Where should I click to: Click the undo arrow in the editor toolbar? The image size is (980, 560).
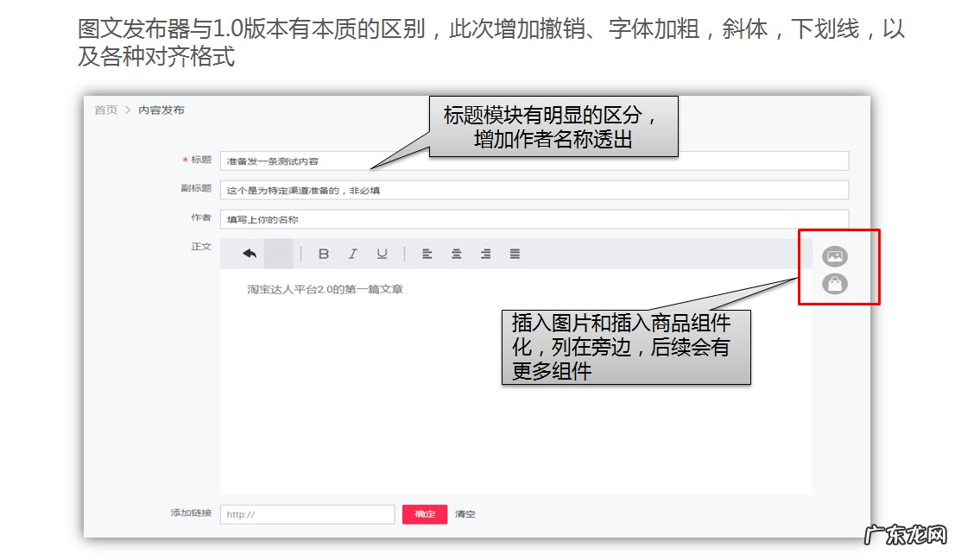tap(250, 253)
